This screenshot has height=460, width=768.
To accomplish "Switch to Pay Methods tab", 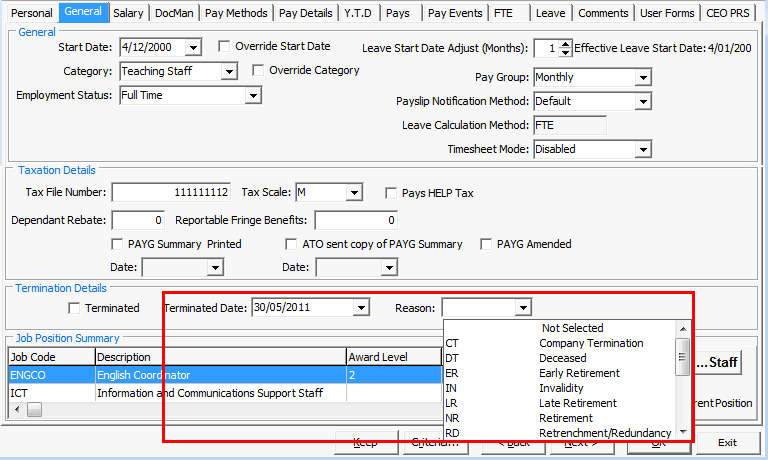I will pyautogui.click(x=236, y=13).
